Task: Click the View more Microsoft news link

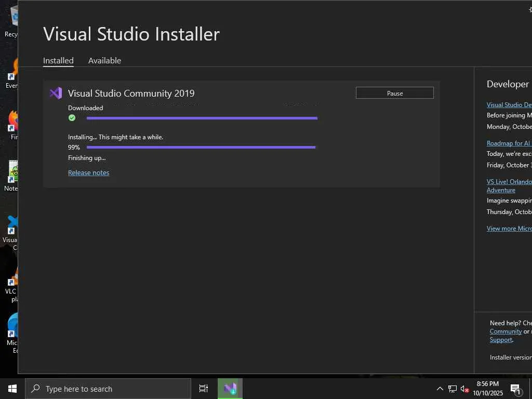Action: [509, 229]
